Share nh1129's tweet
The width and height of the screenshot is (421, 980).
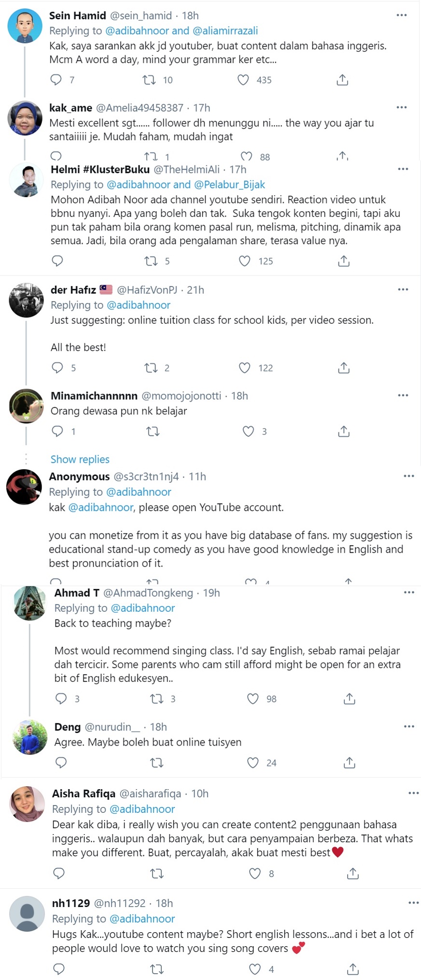tap(353, 969)
